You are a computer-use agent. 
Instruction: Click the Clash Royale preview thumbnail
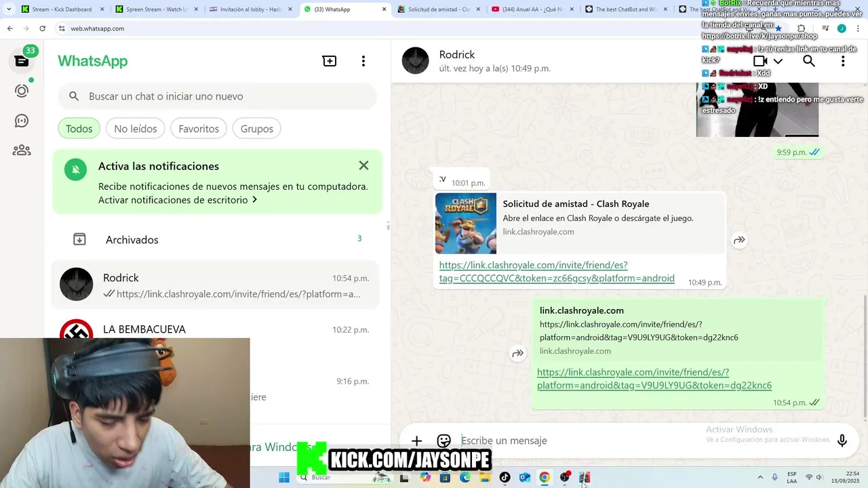click(466, 224)
